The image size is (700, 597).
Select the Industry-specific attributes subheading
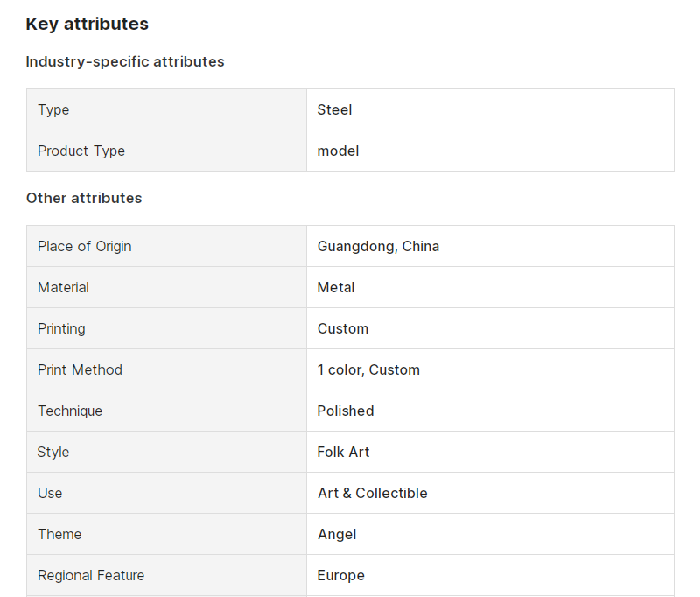(x=125, y=61)
